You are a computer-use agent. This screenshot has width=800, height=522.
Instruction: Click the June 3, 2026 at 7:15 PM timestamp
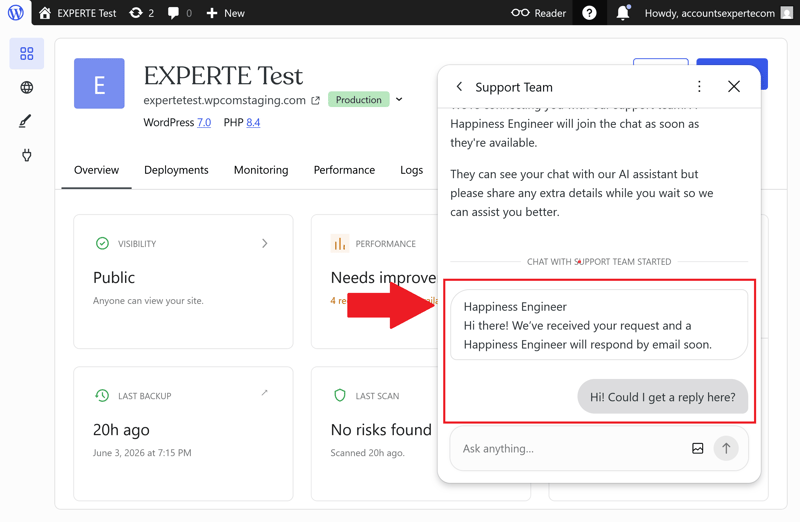(x=142, y=453)
